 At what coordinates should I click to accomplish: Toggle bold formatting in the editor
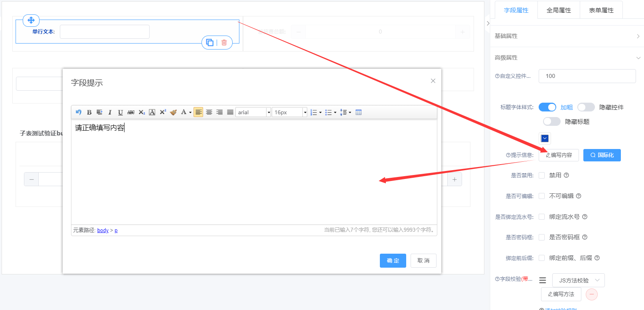(x=89, y=112)
